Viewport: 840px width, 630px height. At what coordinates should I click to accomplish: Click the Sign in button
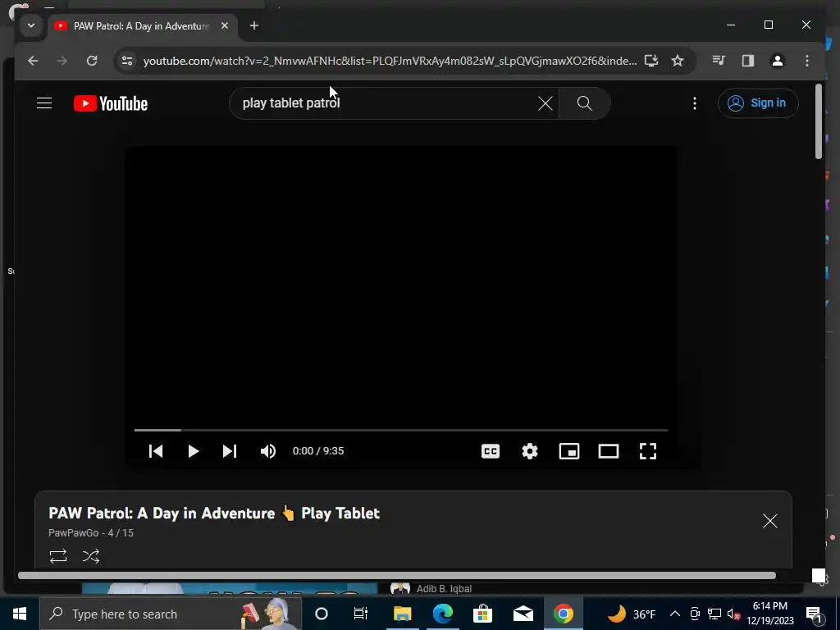(758, 103)
